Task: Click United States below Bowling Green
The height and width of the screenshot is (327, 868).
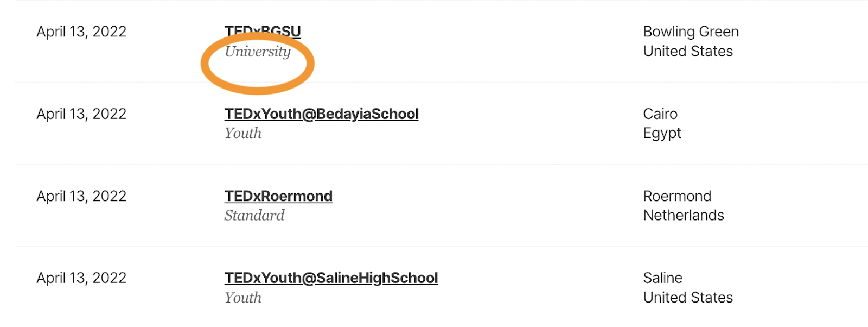Action: click(688, 52)
